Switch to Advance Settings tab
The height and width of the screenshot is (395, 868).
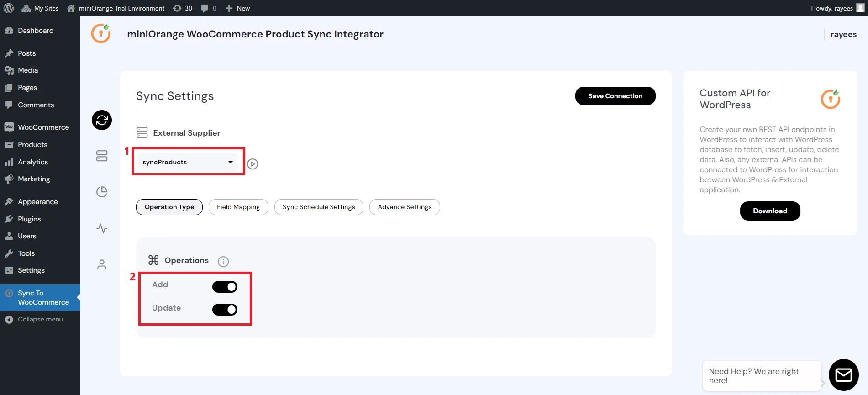pos(405,207)
